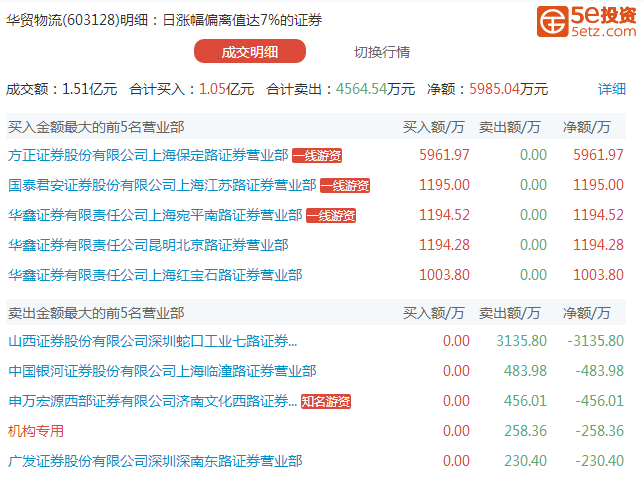Click the 1003.80 buy amount cell
Screen dimensions: 644x483
pyautogui.click(x=444, y=275)
